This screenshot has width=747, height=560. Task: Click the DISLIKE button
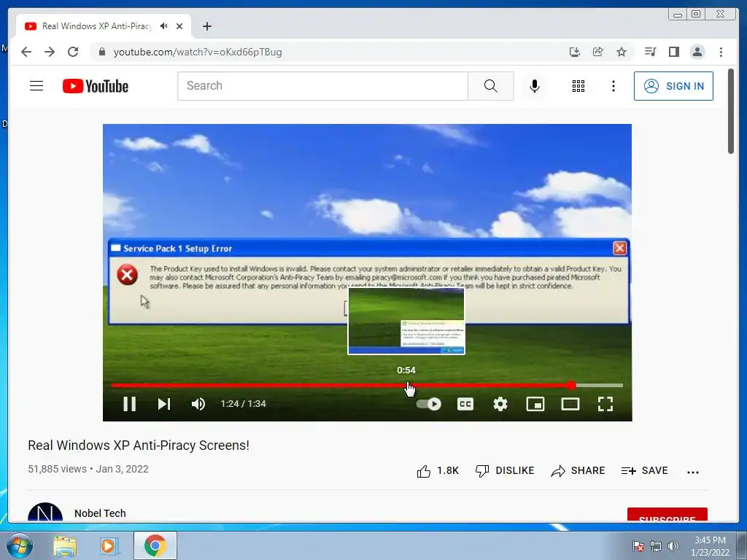(505, 470)
